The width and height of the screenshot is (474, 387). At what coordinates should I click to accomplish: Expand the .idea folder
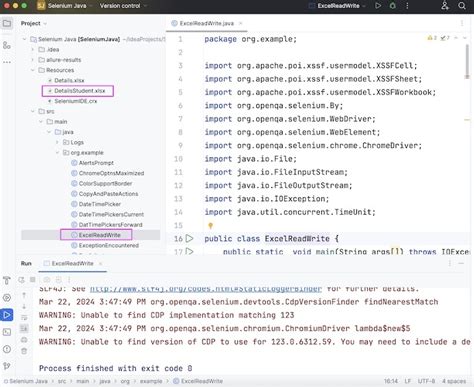(33, 50)
